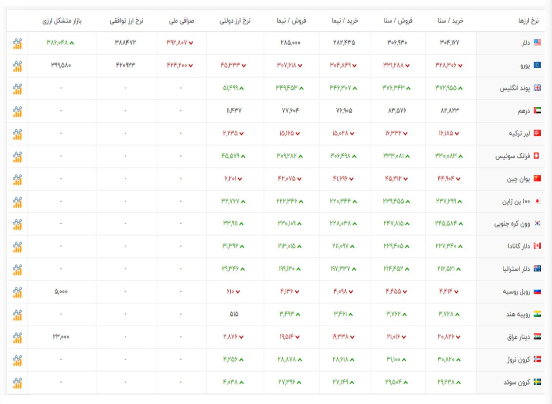Click the United States flag icon

tap(537, 43)
